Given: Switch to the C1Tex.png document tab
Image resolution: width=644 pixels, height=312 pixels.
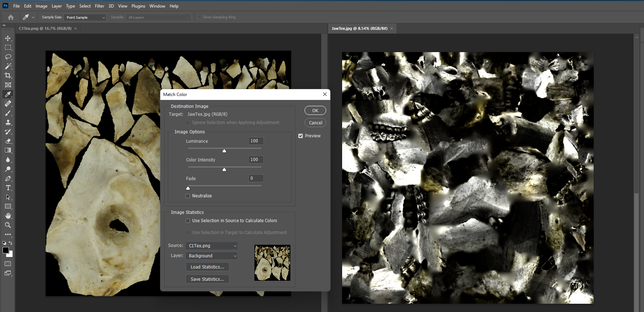Looking at the screenshot, I should coord(45,28).
